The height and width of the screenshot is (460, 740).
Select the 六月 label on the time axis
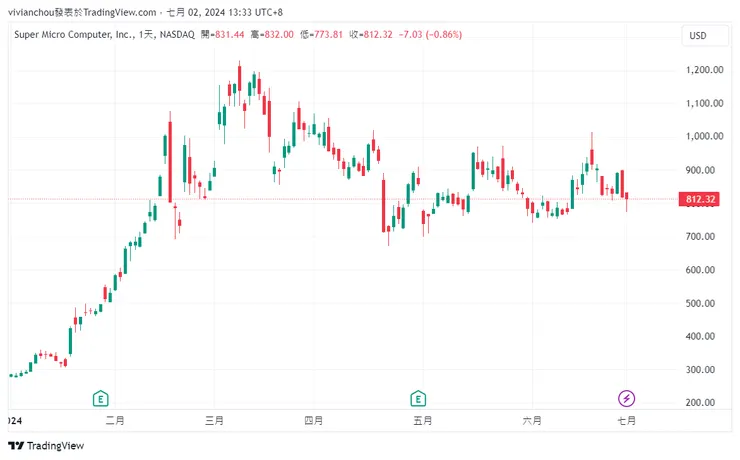pos(533,421)
